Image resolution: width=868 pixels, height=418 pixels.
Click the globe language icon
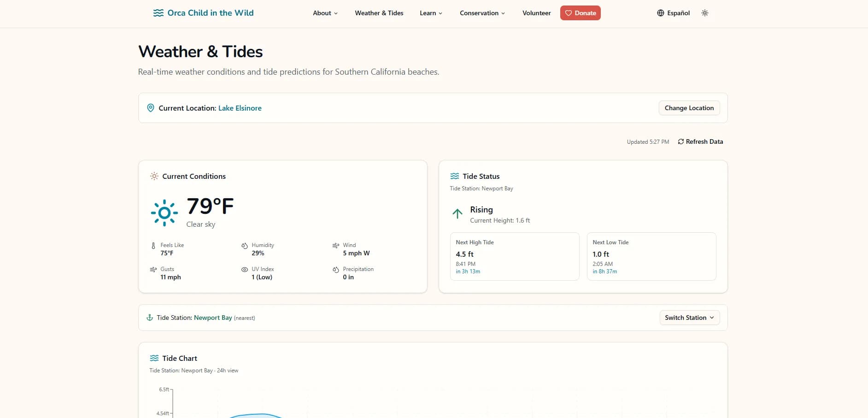(660, 13)
